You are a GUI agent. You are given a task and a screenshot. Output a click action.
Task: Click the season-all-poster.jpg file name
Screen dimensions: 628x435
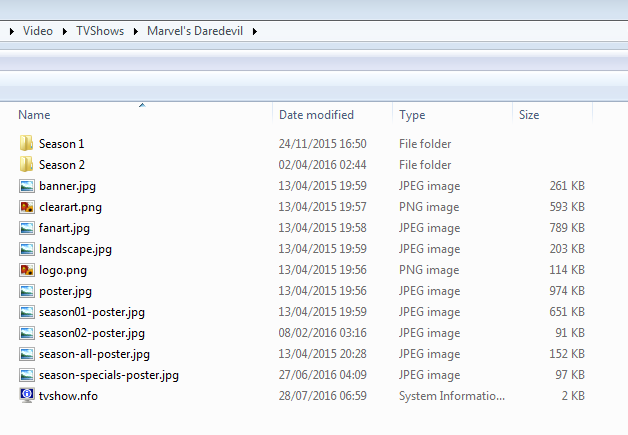95,354
